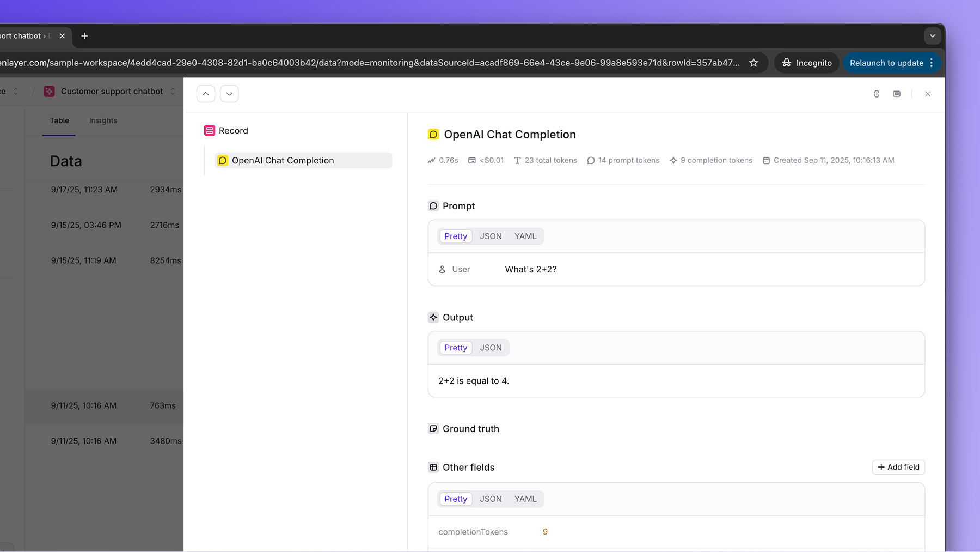This screenshot has width=980, height=552.
Task: Click the Ground truth section icon
Action: click(x=433, y=429)
